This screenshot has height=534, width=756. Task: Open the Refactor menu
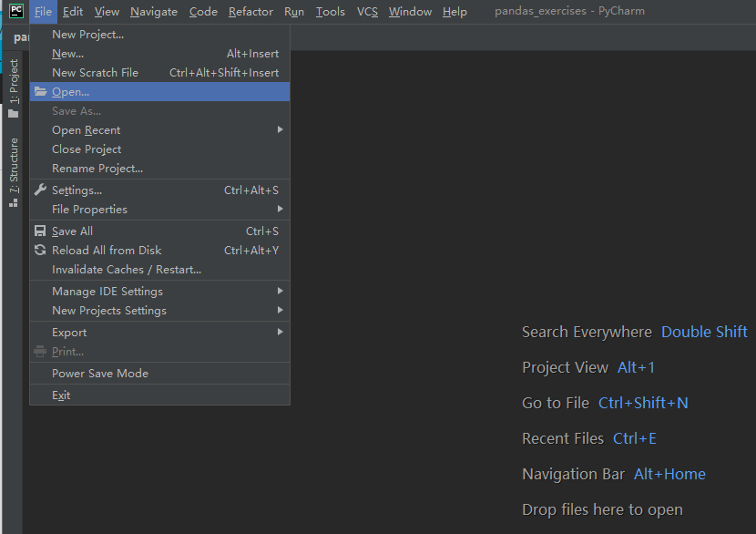[x=250, y=12]
